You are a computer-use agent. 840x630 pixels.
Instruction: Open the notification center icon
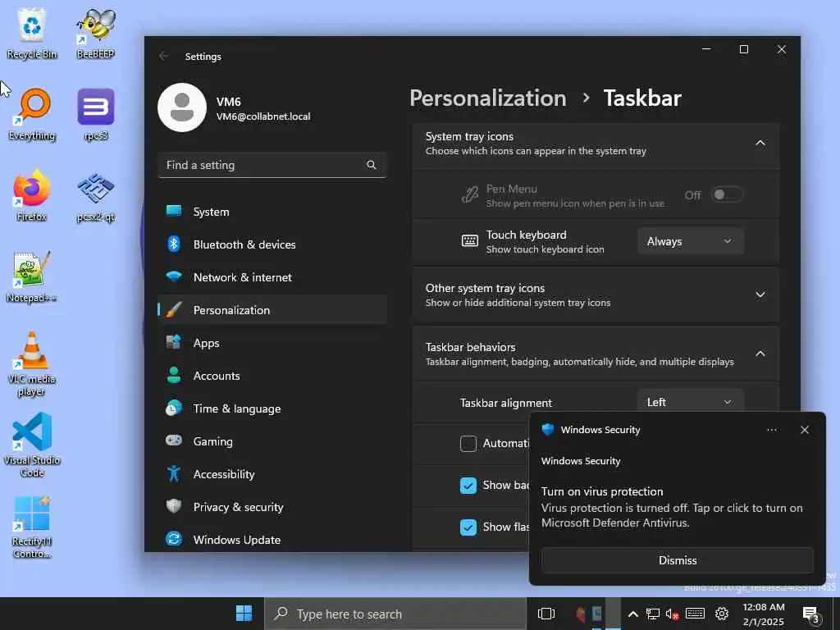(811, 615)
